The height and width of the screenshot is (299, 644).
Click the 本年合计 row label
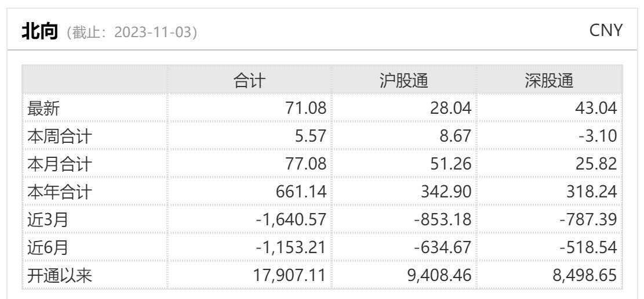(60, 193)
